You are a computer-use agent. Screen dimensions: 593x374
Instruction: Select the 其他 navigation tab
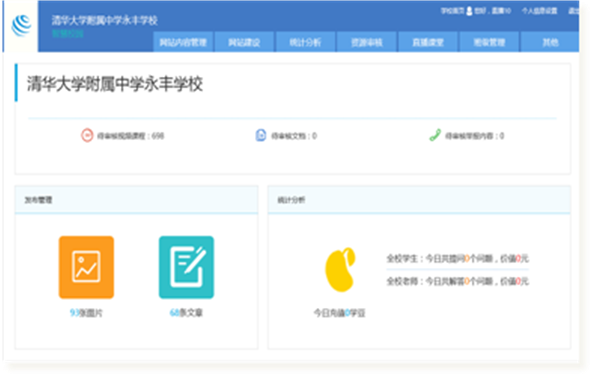coord(550,42)
